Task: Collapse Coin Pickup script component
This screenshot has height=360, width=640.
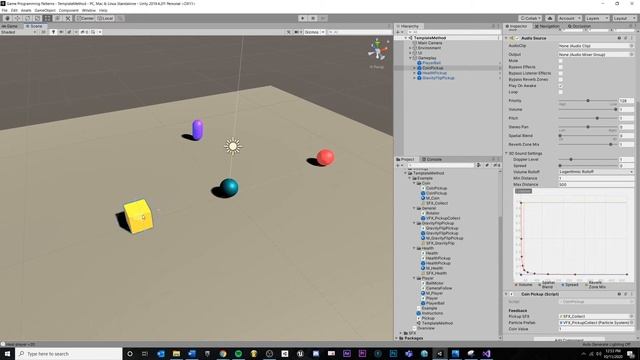Action: pyautogui.click(x=507, y=294)
